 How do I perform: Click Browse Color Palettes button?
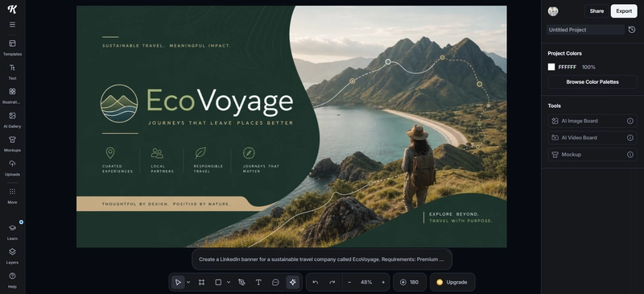pos(592,82)
